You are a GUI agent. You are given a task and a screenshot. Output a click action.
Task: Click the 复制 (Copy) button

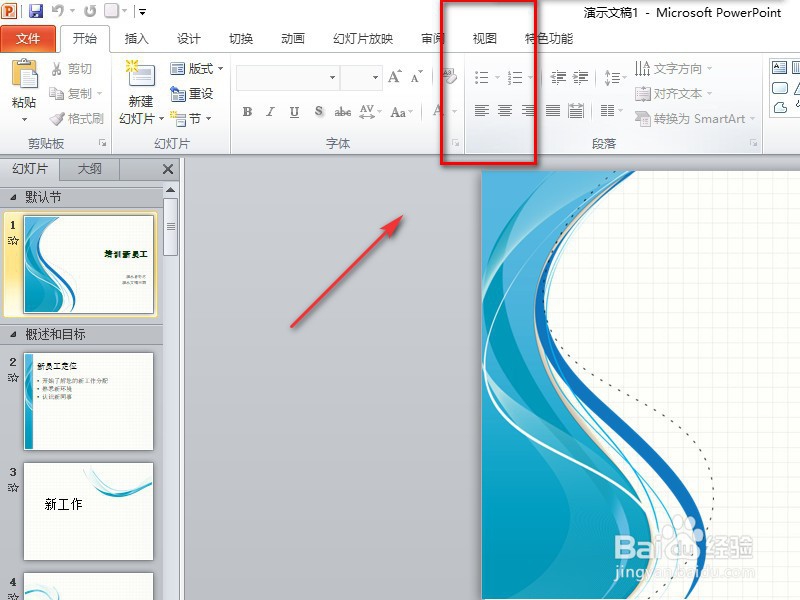click(x=76, y=93)
